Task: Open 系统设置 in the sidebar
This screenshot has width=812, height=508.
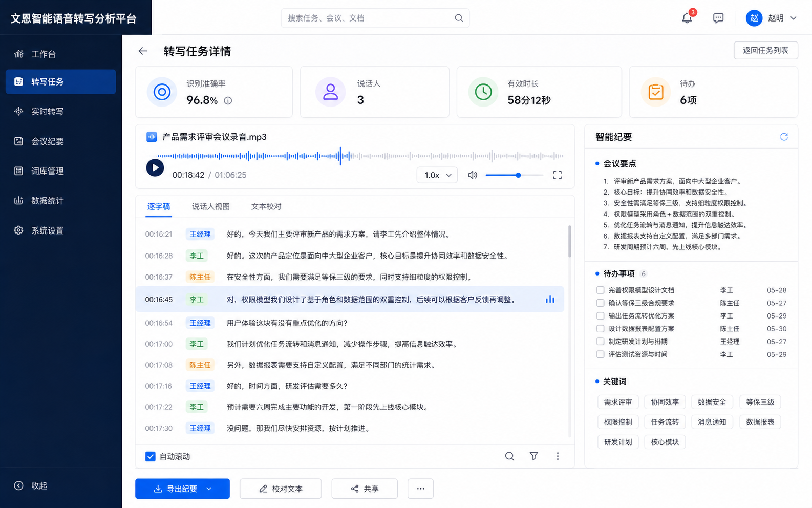Action: coord(60,230)
